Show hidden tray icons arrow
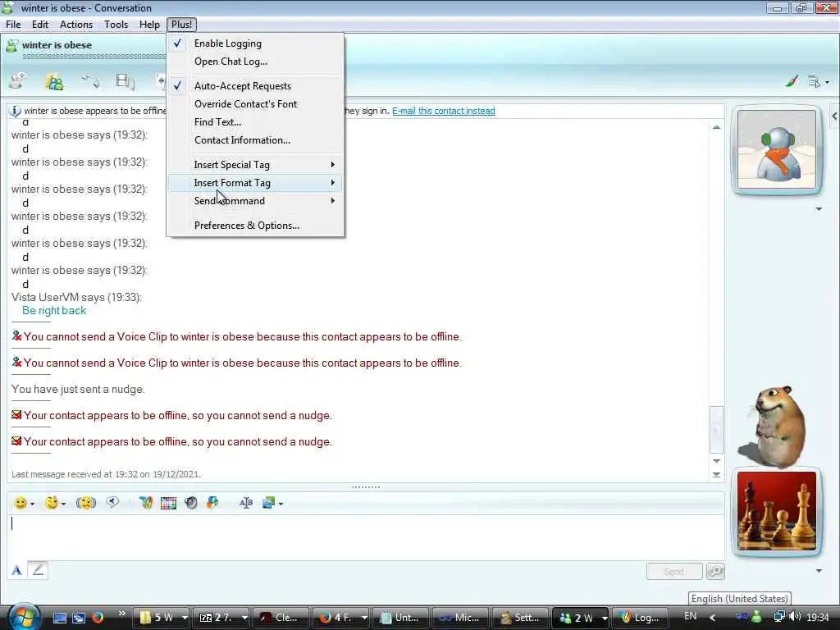Image resolution: width=840 pixels, height=630 pixels. pyautogui.click(x=712, y=618)
